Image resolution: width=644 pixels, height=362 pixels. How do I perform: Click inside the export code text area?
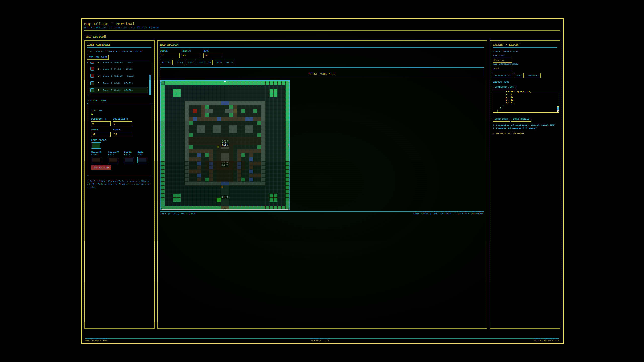pyautogui.click(x=525, y=101)
